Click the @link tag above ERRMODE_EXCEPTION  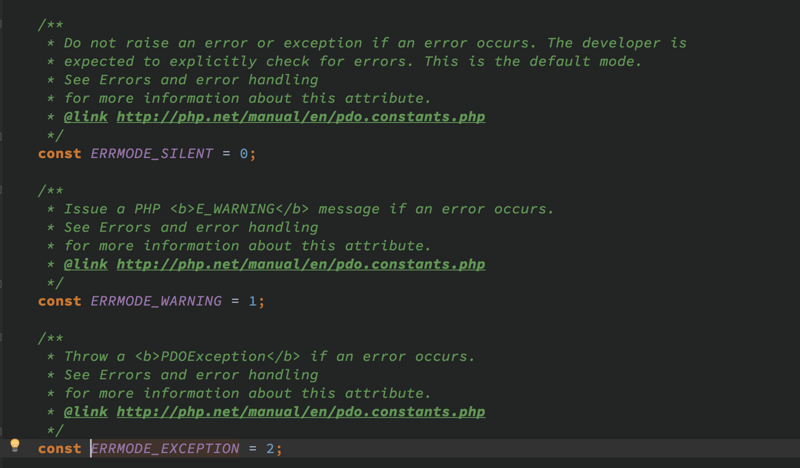86,412
